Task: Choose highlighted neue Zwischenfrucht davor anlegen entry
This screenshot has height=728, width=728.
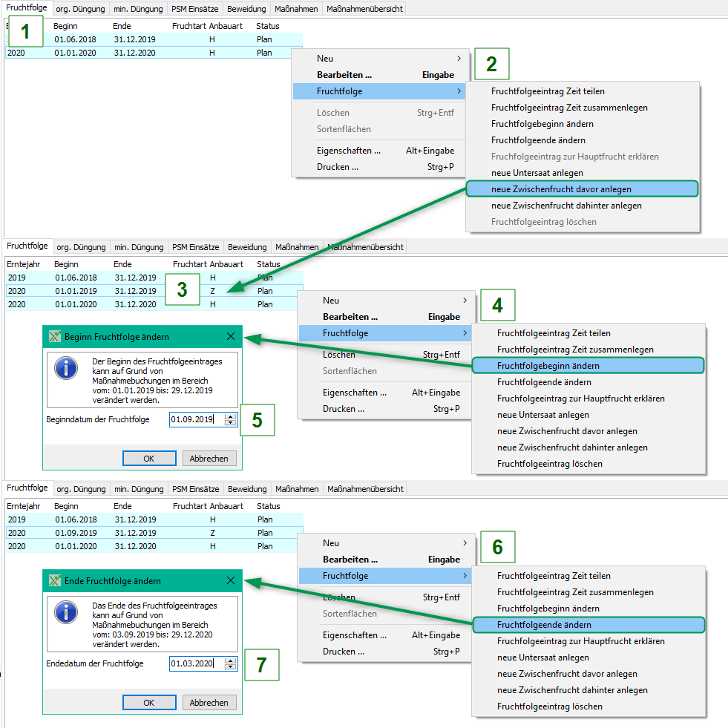Action: tap(582, 189)
